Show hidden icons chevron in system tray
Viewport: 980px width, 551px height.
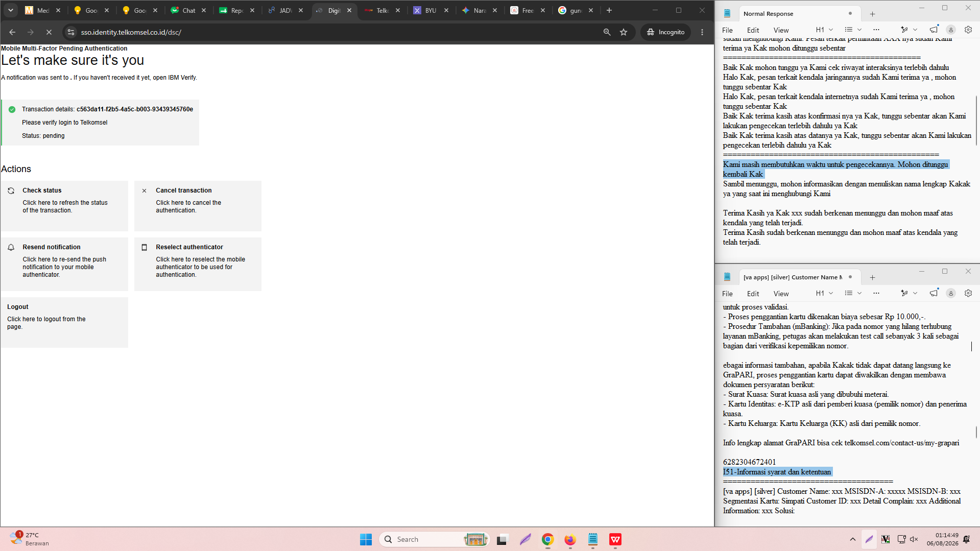(x=852, y=539)
